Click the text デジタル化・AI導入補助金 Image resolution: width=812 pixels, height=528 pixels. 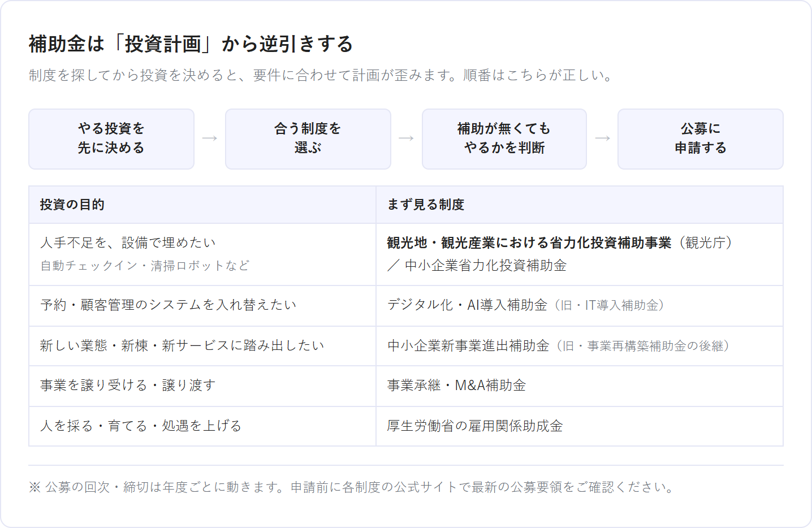pyautogui.click(x=468, y=305)
